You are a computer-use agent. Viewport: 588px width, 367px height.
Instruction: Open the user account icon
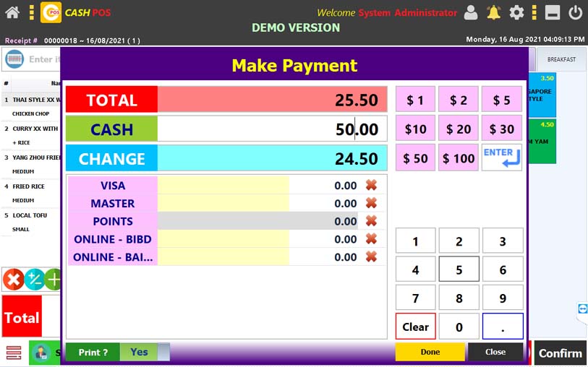471,12
